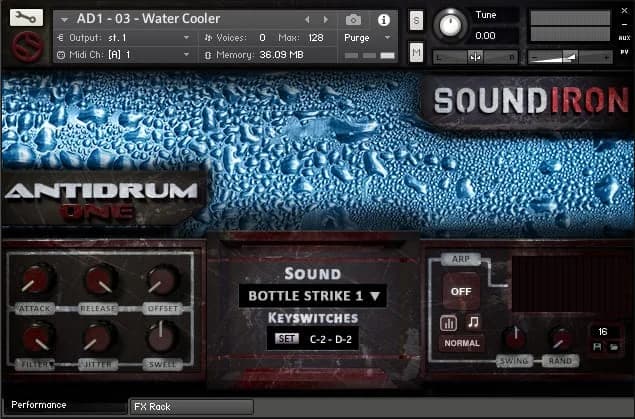
Task: Click the Output routing icon
Action: [60, 38]
